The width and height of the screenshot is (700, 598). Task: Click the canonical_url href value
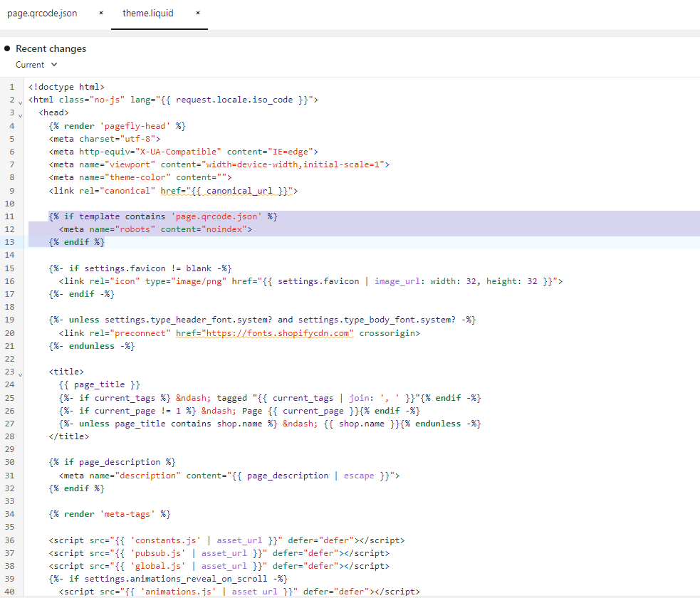click(x=236, y=191)
